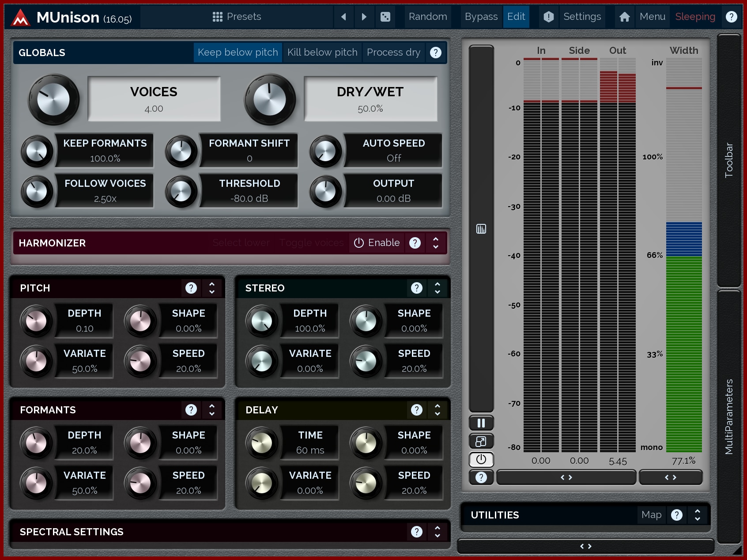This screenshot has width=747, height=560.
Task: Click the Random button
Action: [x=428, y=17]
